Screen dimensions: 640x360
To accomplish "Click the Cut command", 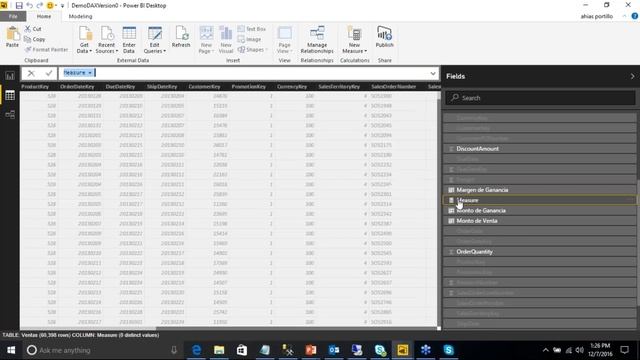I will pos(33,29).
